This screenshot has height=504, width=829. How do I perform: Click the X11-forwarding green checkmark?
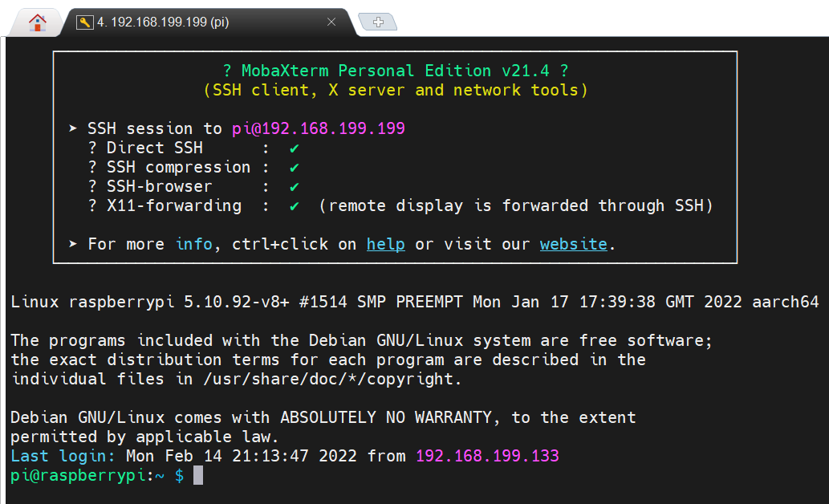(295, 206)
